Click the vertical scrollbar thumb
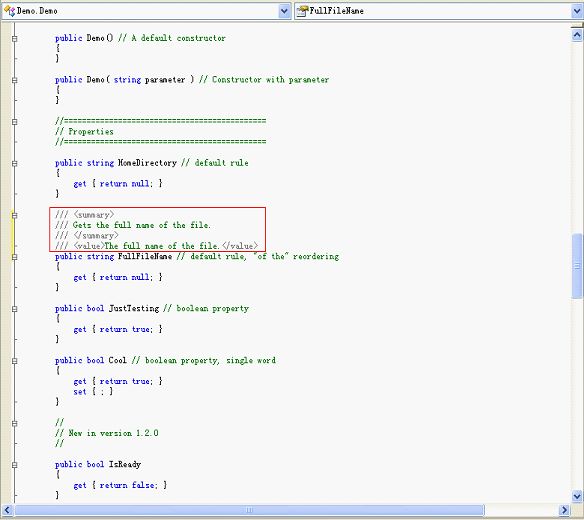 577,266
